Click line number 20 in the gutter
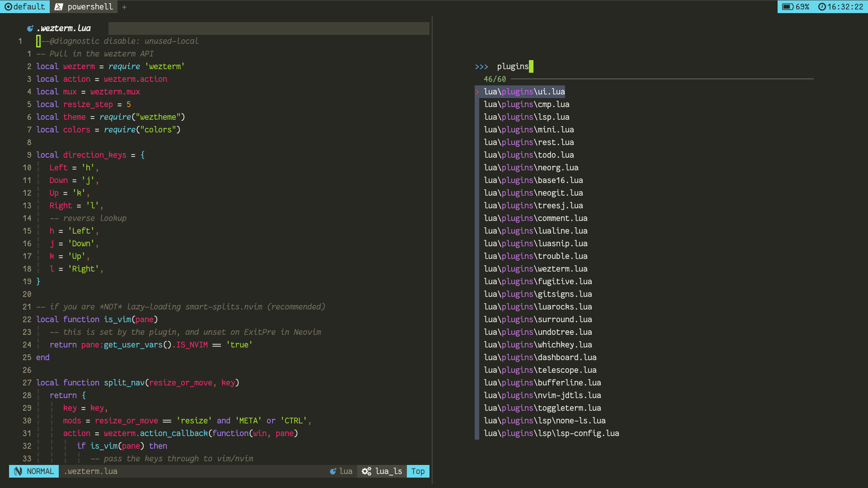Viewport: 868px width, 488px height. pos(27,294)
